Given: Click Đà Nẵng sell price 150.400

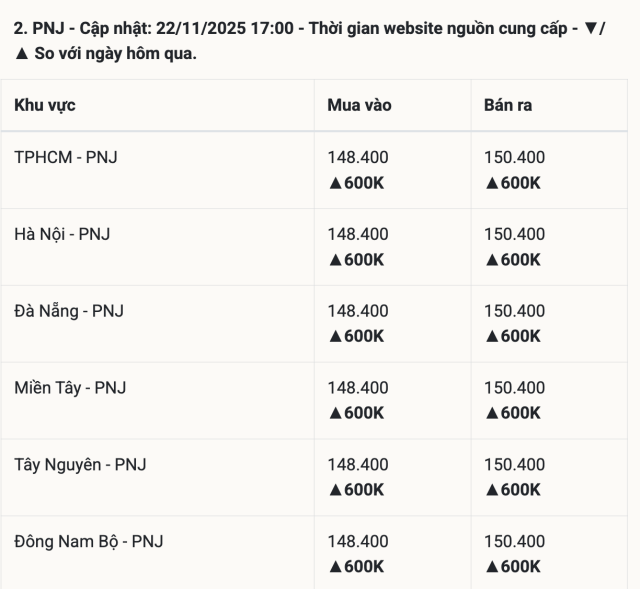Looking at the screenshot, I should 514,311.
